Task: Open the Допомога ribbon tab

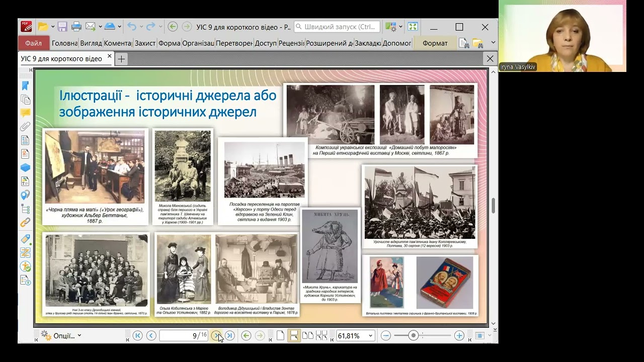Action: tap(397, 43)
